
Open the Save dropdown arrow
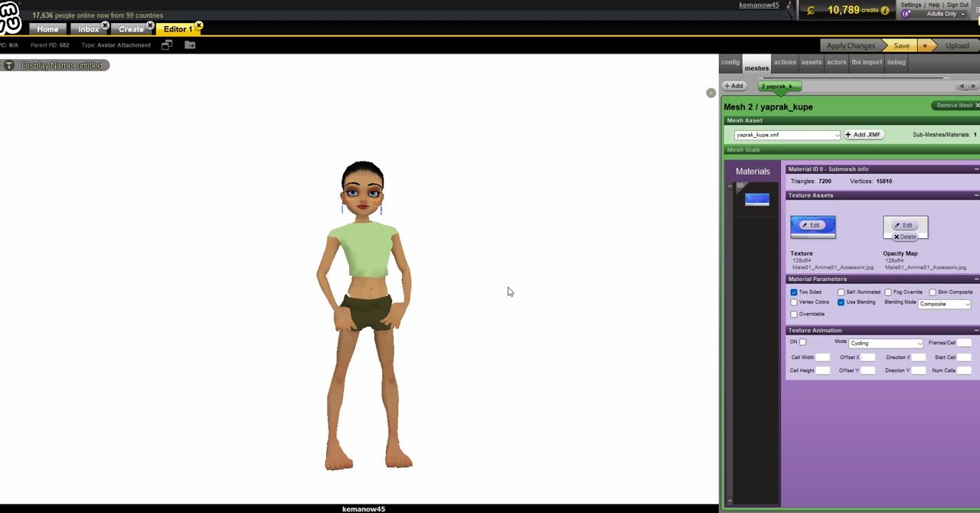pyautogui.click(x=925, y=46)
